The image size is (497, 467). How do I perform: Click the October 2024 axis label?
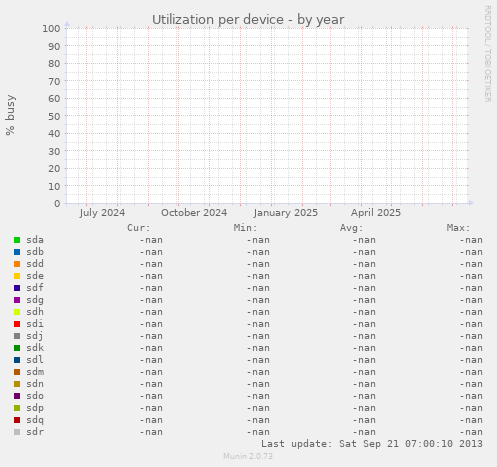[194, 213]
